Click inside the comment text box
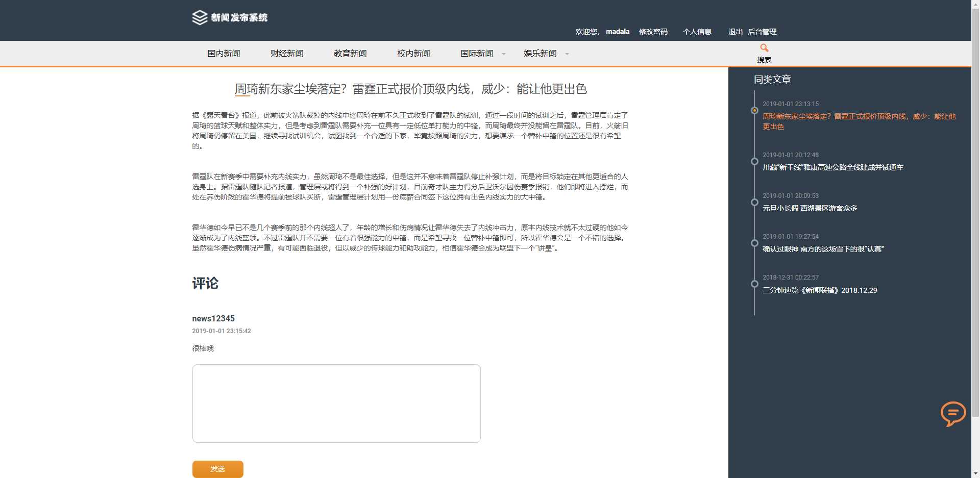 335,403
